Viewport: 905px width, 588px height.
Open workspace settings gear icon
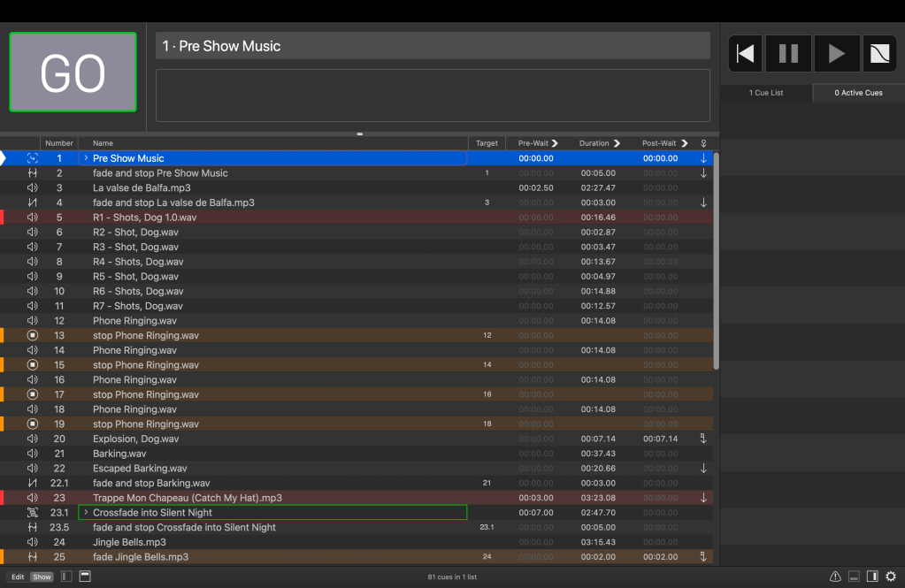[x=890, y=577]
